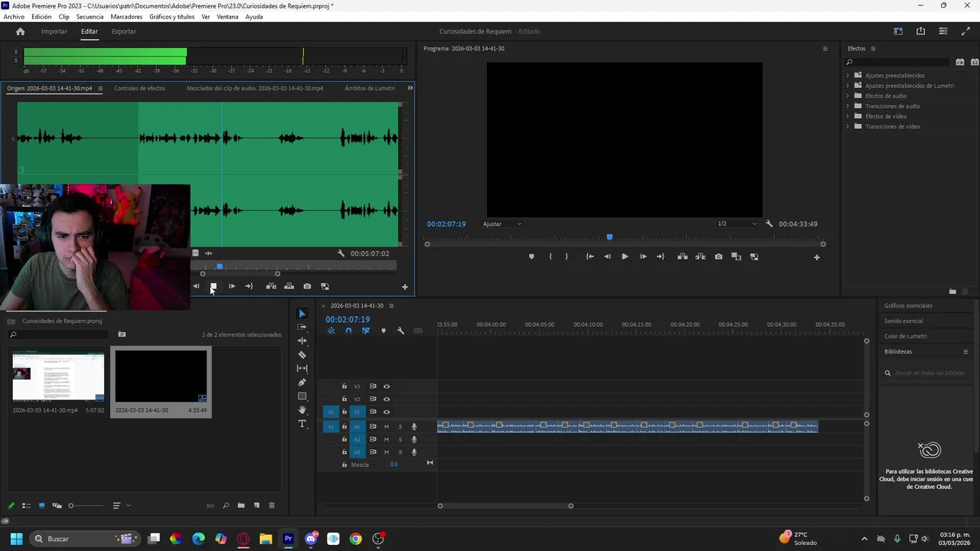Image resolution: width=980 pixels, height=551 pixels.
Task: Mark Out point in Program monitor
Action: point(567,256)
